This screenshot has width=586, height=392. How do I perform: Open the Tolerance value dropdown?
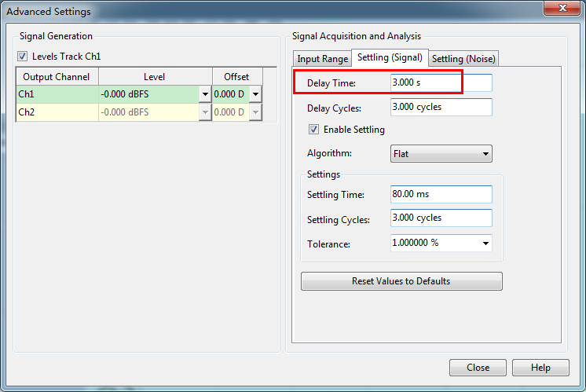[x=485, y=244]
